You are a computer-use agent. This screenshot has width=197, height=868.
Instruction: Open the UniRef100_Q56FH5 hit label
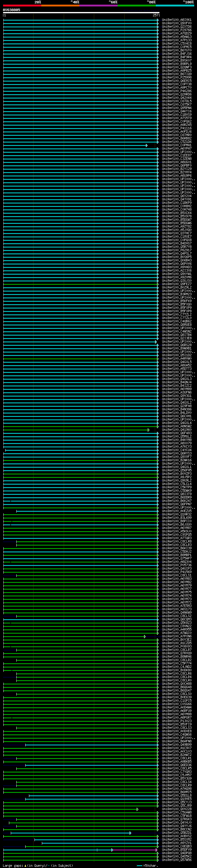coord(176,470)
